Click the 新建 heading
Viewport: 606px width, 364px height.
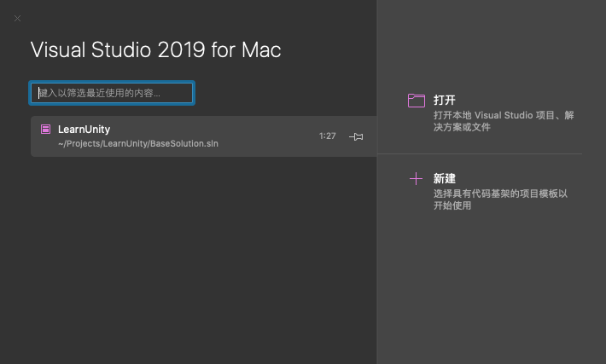445,178
